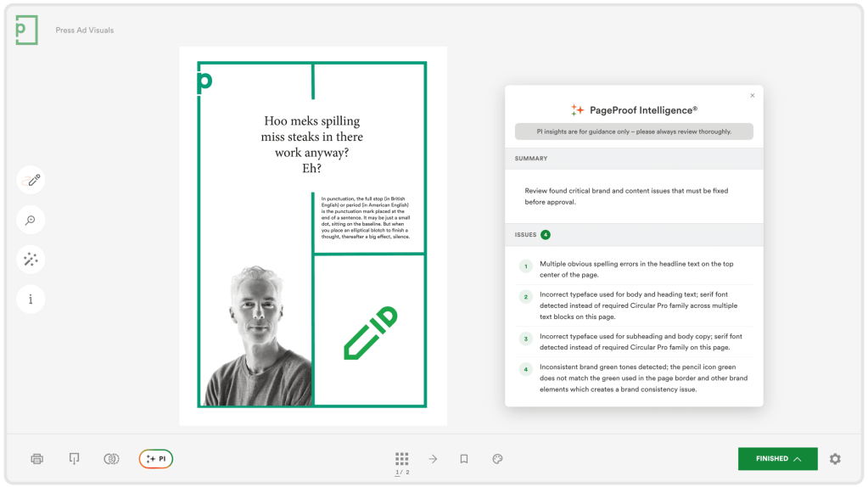This screenshot has height=487, width=868.
Task: Open the comments pane icon in bottom toolbar
Action: (x=74, y=459)
